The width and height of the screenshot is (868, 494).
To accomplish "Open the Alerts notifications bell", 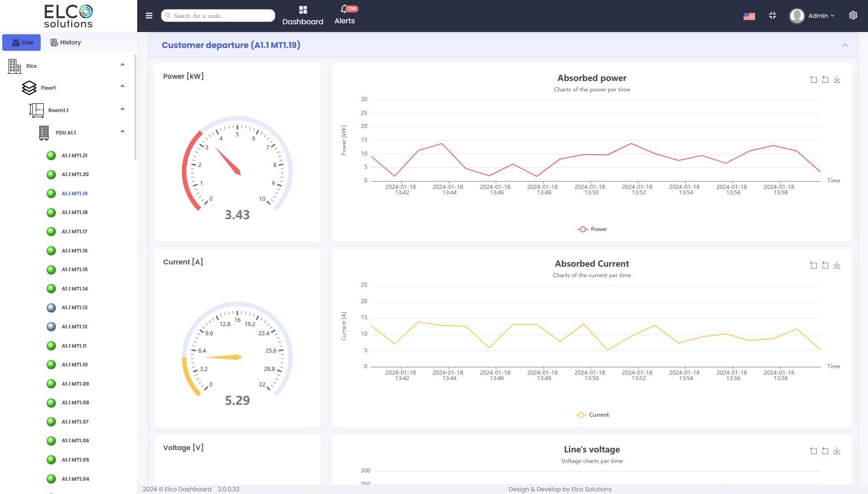I will point(345,14).
